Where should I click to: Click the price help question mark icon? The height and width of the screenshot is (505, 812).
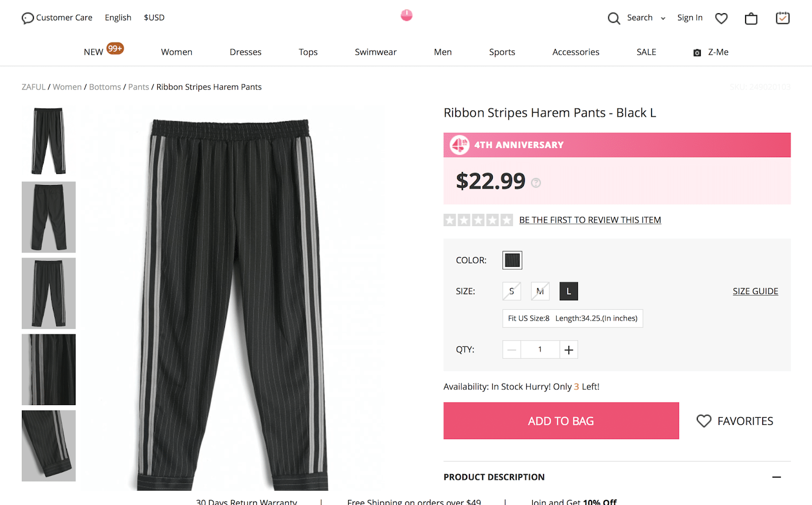point(536,183)
